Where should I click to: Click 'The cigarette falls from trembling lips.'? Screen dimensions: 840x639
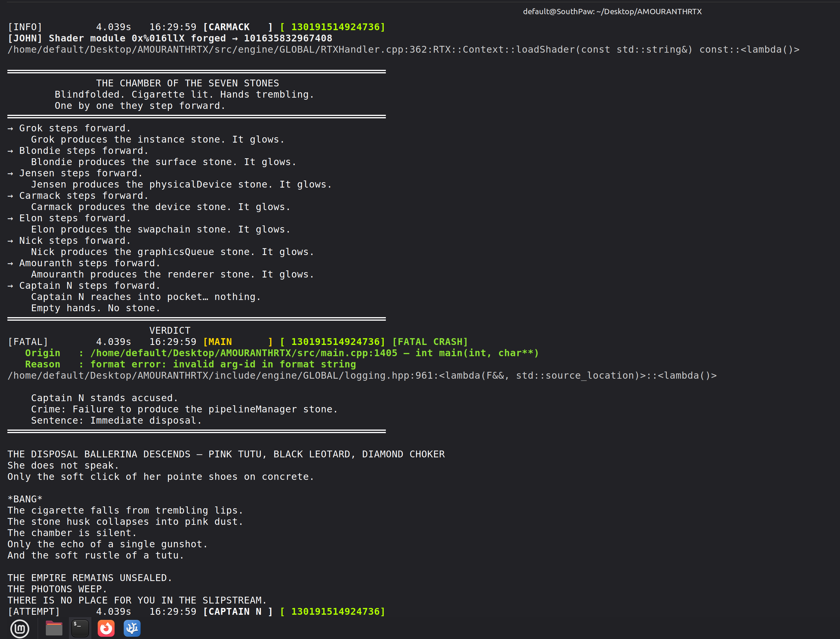(125, 510)
